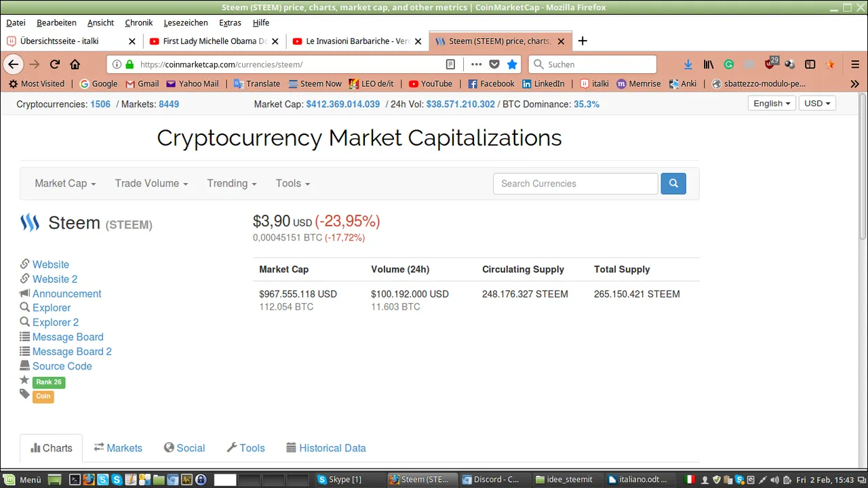
Task: Expand the Tools dropdown in navbar
Action: coord(293,184)
